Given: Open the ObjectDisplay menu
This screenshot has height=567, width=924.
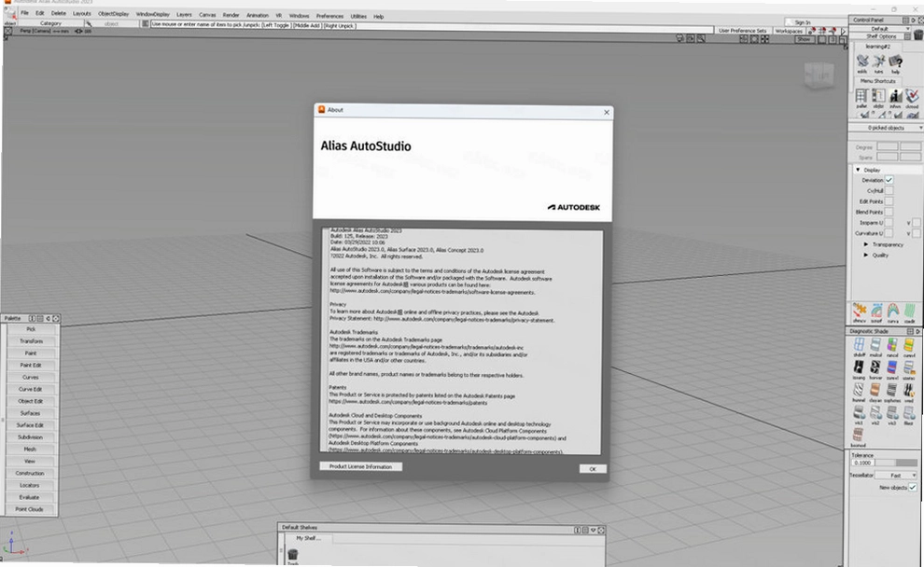Looking at the screenshot, I should coord(113,14).
